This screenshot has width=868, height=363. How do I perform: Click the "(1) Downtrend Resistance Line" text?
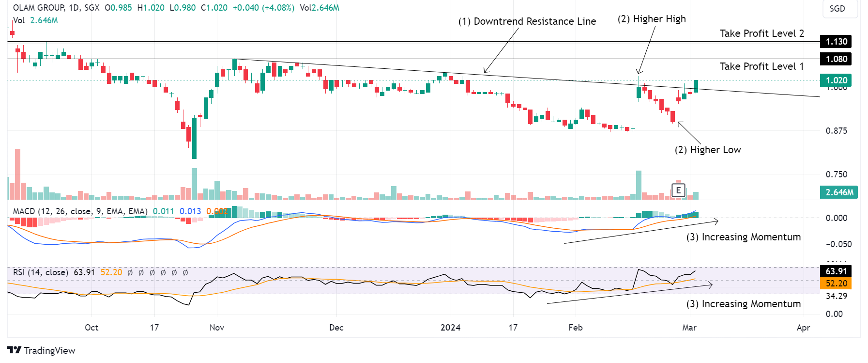point(527,21)
